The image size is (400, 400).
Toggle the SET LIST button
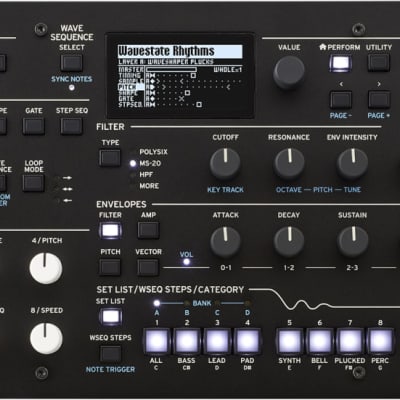coord(110,317)
